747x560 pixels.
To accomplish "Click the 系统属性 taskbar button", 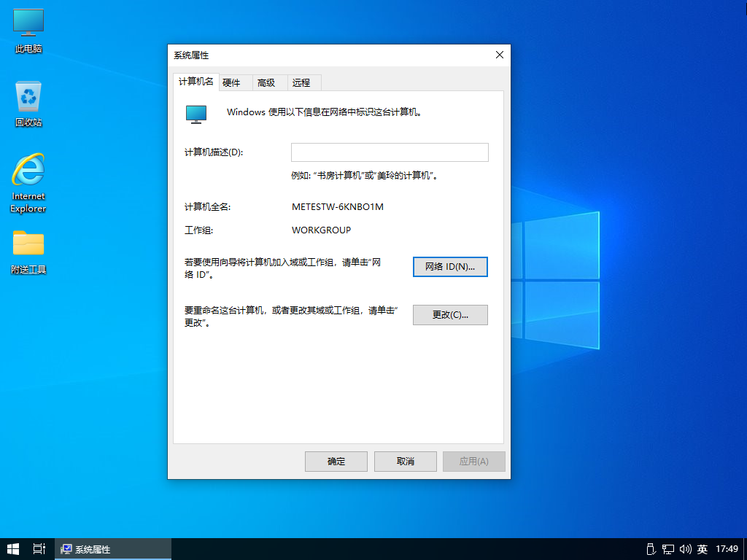I will click(x=113, y=549).
